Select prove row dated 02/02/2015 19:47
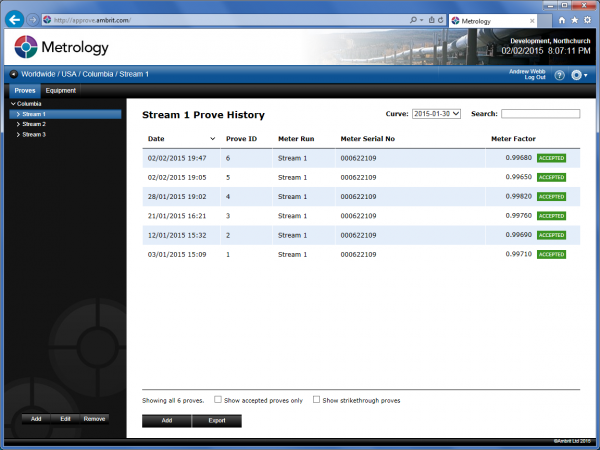The image size is (600, 450). coord(361,158)
